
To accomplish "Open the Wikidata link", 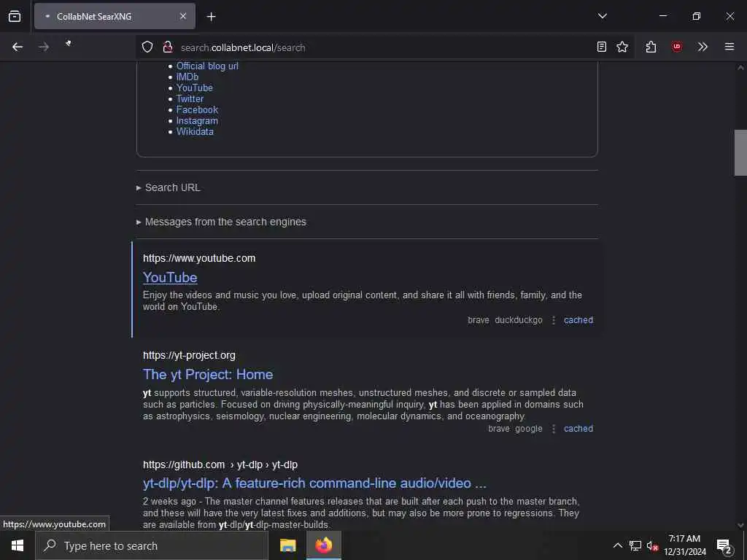I will pyautogui.click(x=195, y=132).
